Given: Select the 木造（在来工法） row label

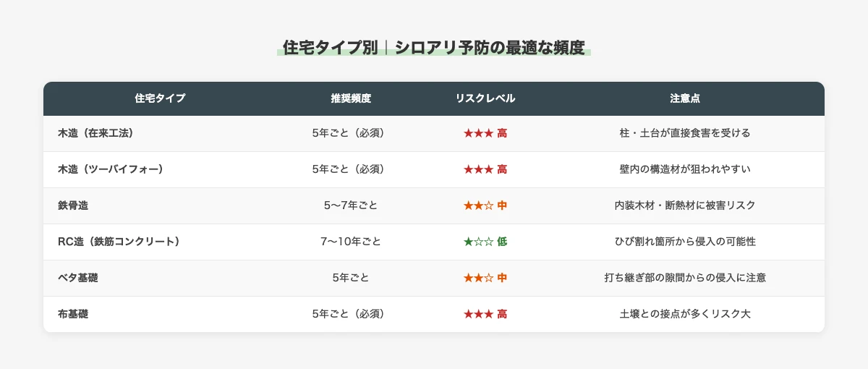Looking at the screenshot, I should [95, 133].
